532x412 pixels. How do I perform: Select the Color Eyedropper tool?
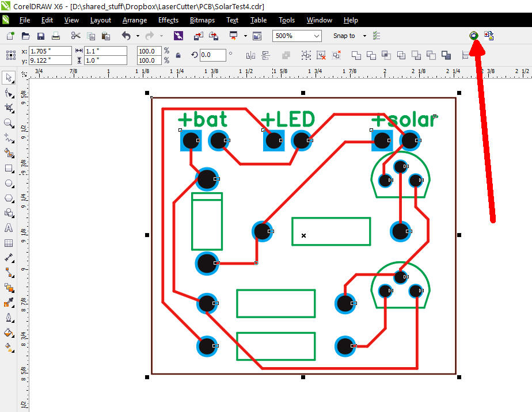tap(9, 303)
